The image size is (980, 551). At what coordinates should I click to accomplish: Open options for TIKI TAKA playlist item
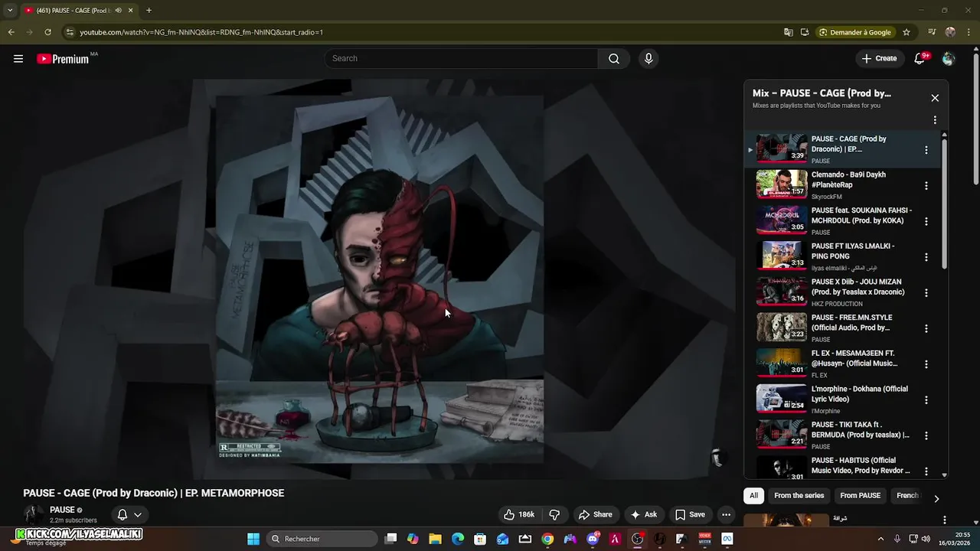[926, 435]
